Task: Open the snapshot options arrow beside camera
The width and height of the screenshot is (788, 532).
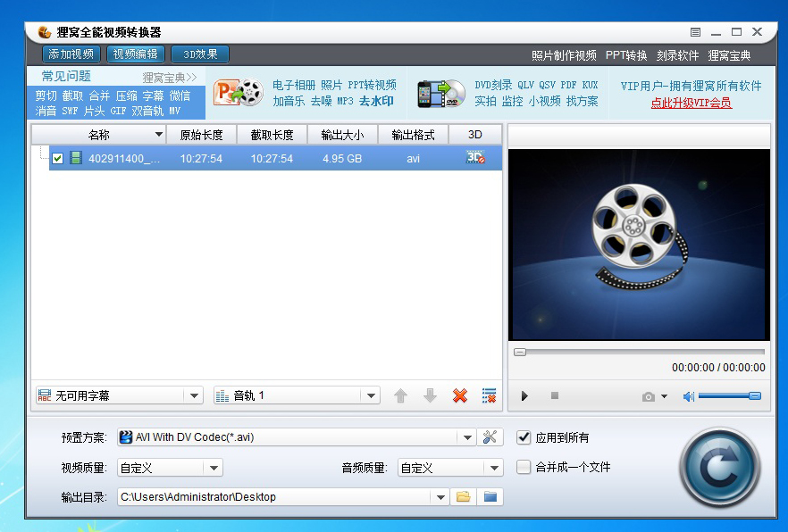Action: (664, 396)
